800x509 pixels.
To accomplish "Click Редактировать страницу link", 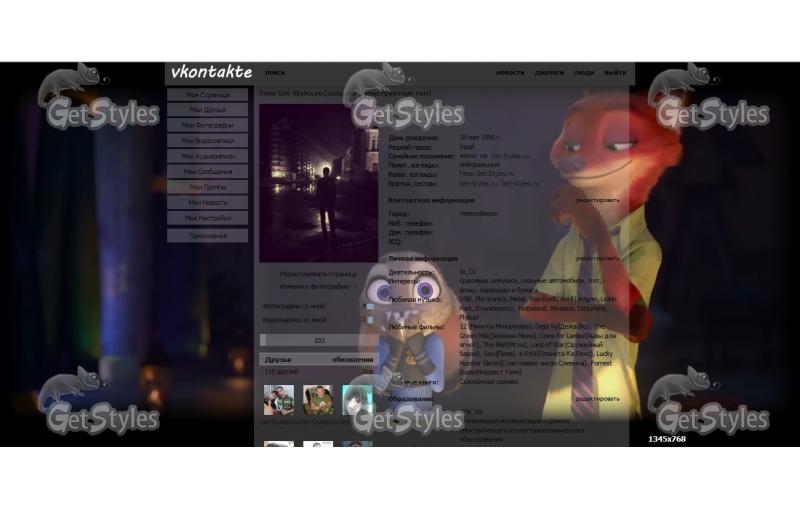I will click(318, 274).
